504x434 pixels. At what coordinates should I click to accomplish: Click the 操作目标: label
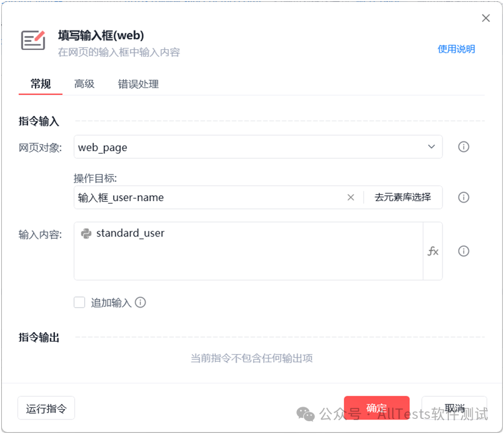(x=95, y=178)
